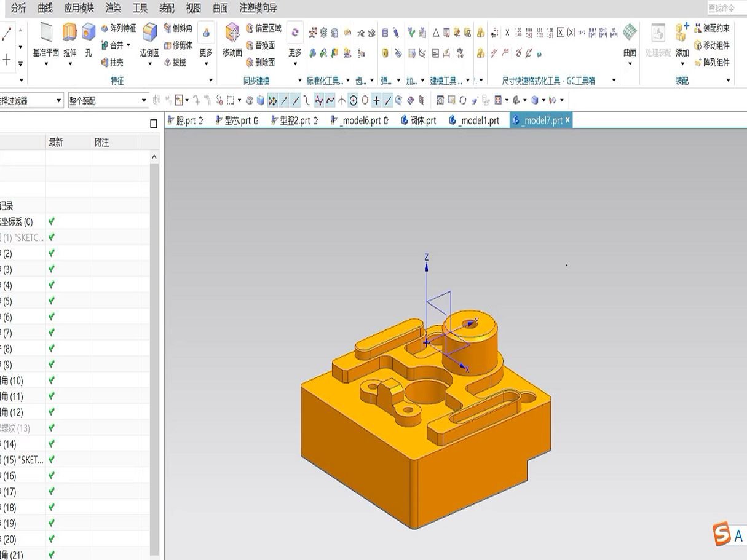Click the 装配约束 assembly constraints command
The height and width of the screenshot is (560, 747).
tap(712, 28)
